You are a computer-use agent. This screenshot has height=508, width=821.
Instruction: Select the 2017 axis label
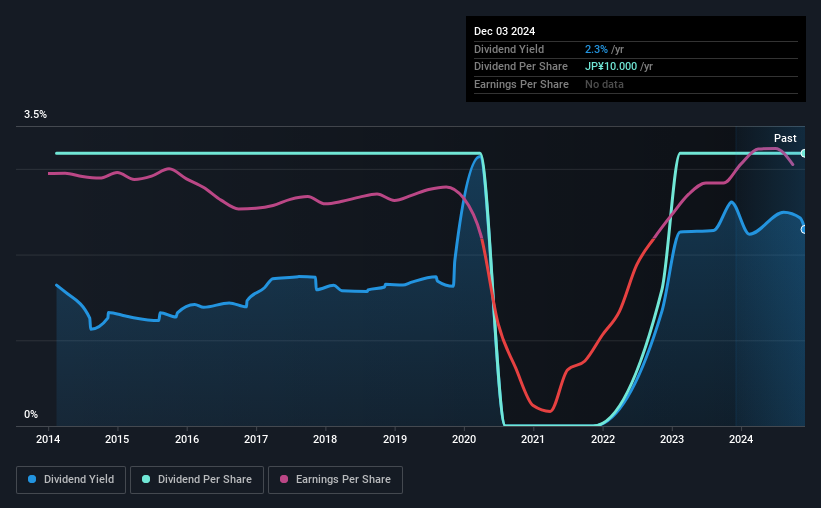256,439
